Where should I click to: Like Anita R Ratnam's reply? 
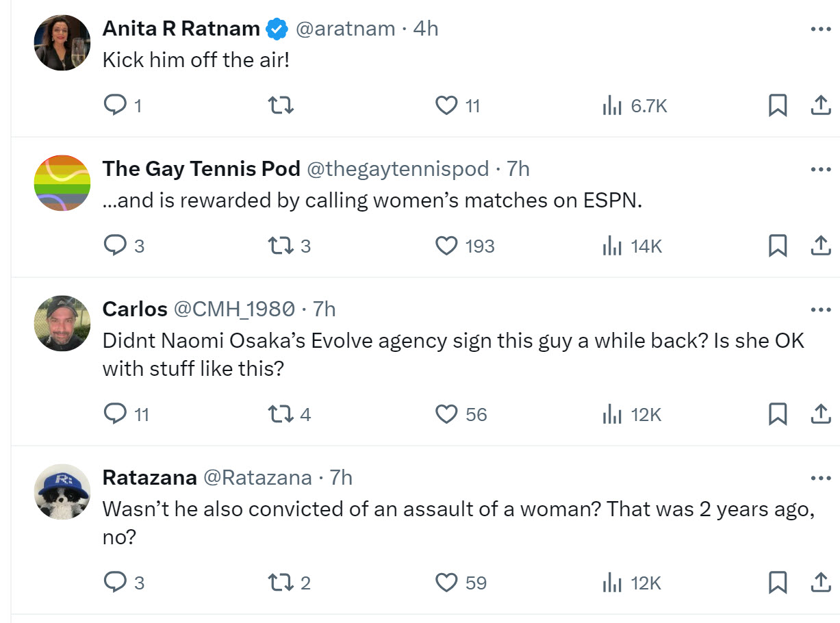point(446,105)
